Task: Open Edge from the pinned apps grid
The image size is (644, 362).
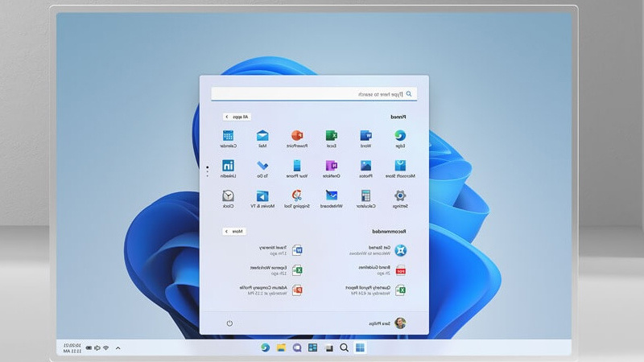Action: 400,138
